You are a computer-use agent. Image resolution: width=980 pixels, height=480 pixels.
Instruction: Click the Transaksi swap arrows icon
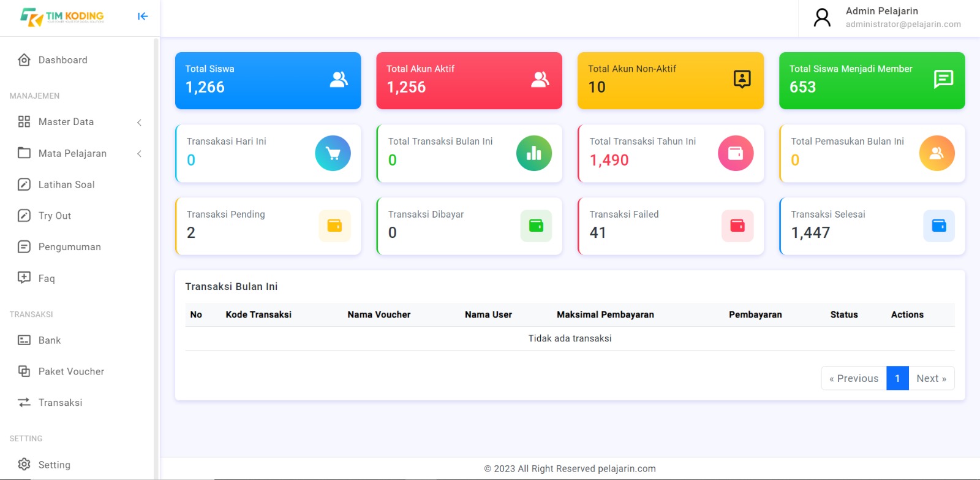pos(24,402)
